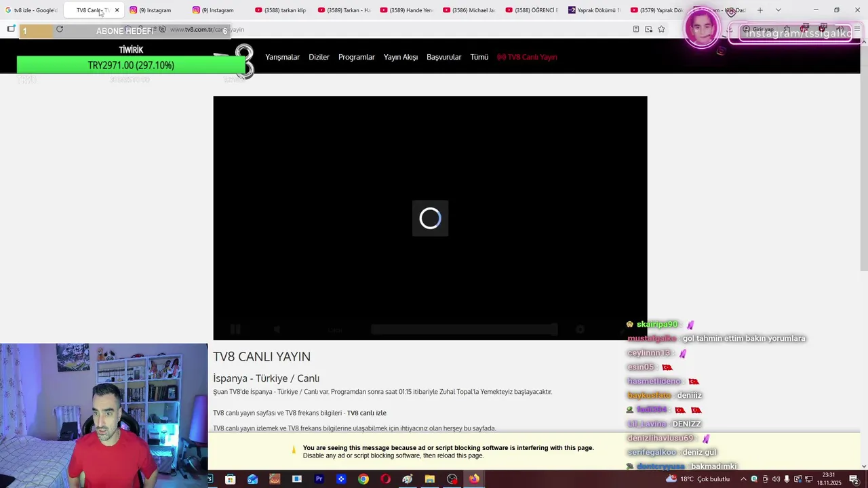868x488 pixels.
Task: Click the microphone tray icon
Action: click(x=787, y=479)
